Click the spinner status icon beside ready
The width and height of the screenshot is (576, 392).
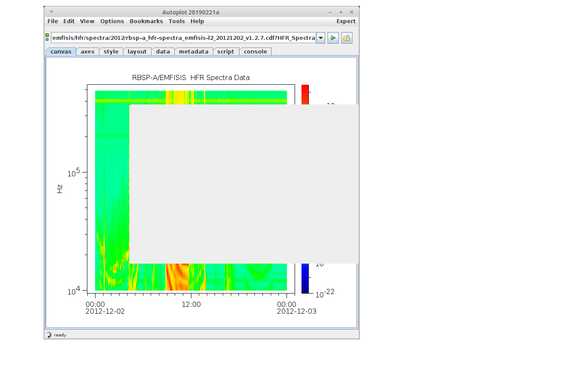tap(49, 335)
